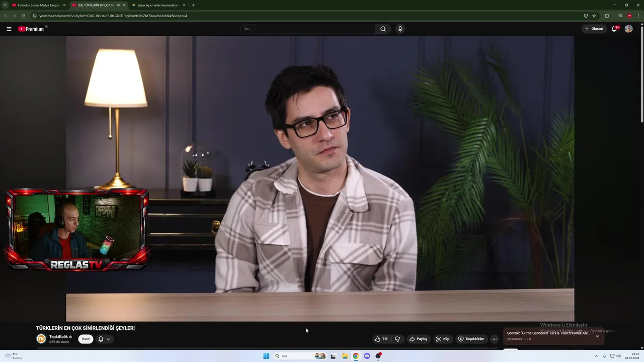Screen dimensions: 644x362
Task: Like the video with thumbs up
Action: pos(381,339)
